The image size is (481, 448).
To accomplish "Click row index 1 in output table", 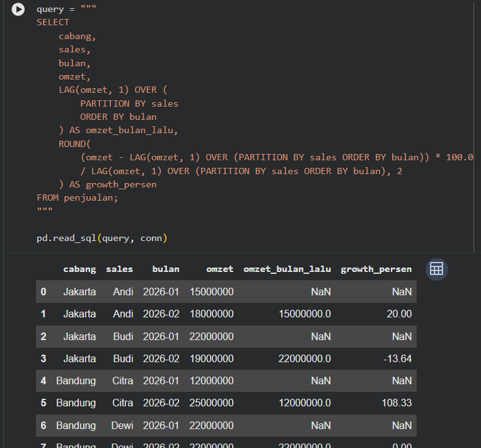I will click(x=43, y=314).
